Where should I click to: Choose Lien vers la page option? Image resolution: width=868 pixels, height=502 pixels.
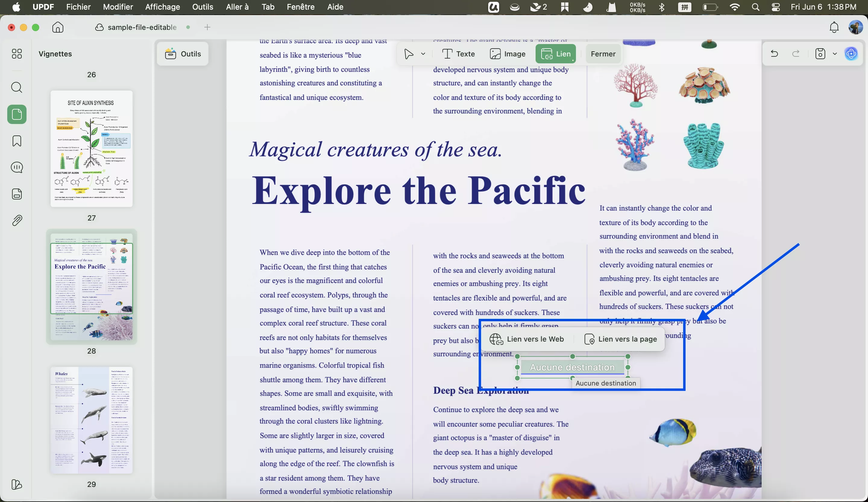(x=621, y=339)
